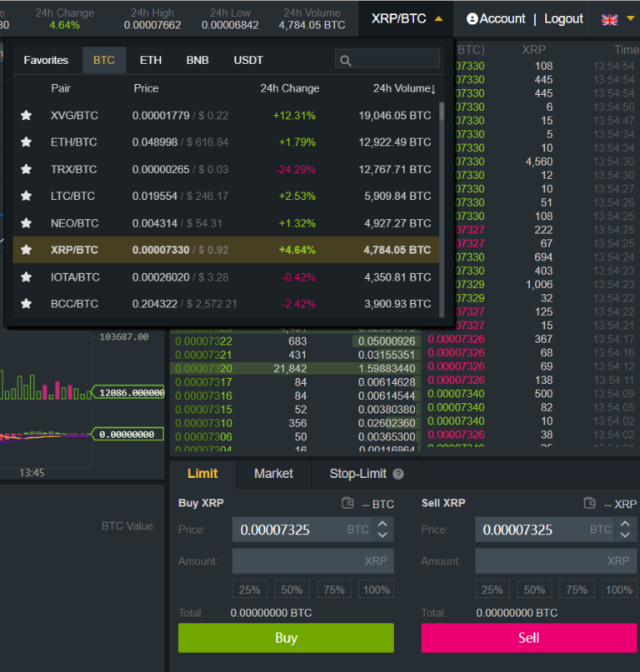Select the LTC/BTC pair row
Viewport: 640px width, 672px height.
(x=226, y=196)
